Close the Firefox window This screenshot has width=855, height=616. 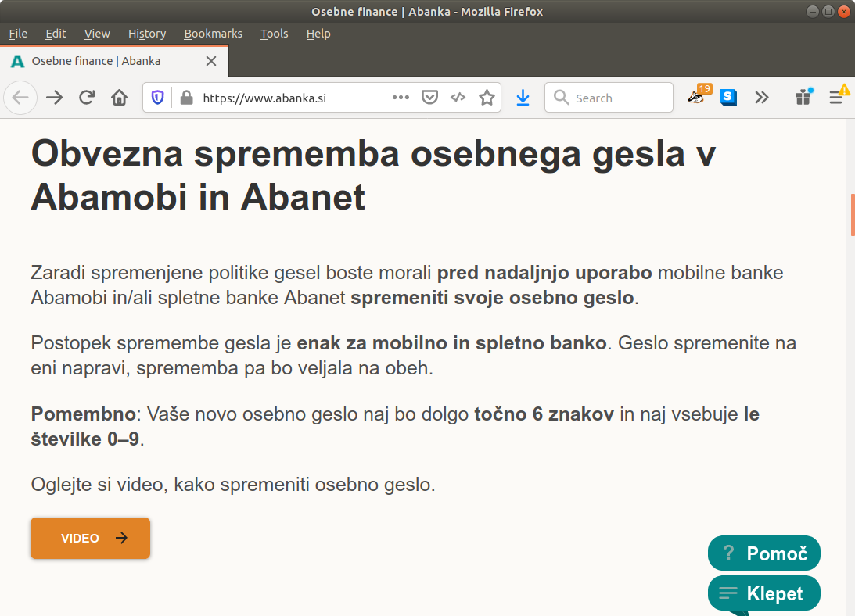[x=844, y=12]
